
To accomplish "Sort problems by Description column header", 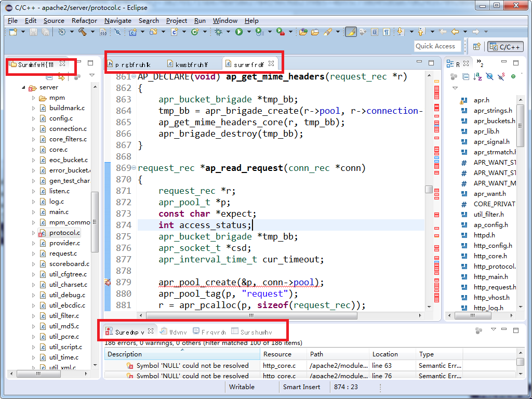I will pos(182,354).
